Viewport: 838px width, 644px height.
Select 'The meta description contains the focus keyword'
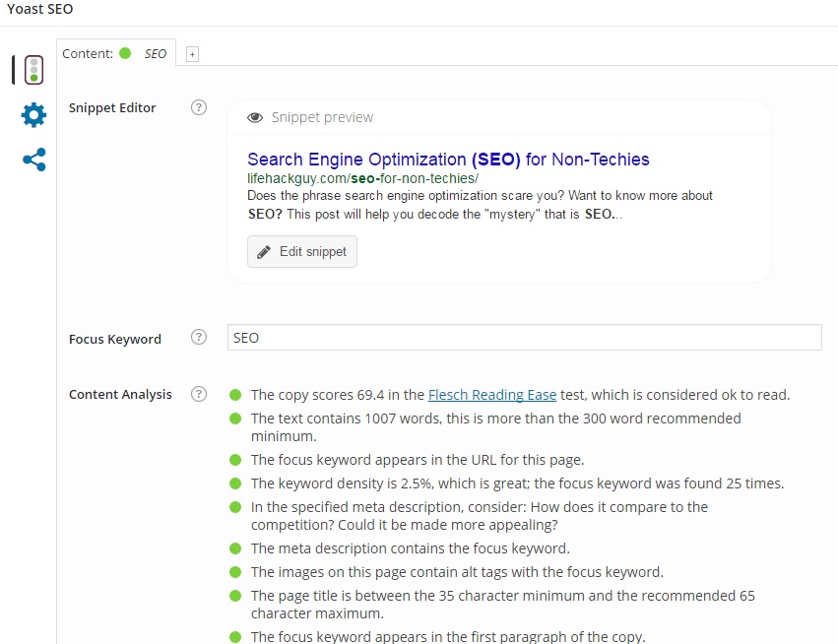click(x=411, y=548)
